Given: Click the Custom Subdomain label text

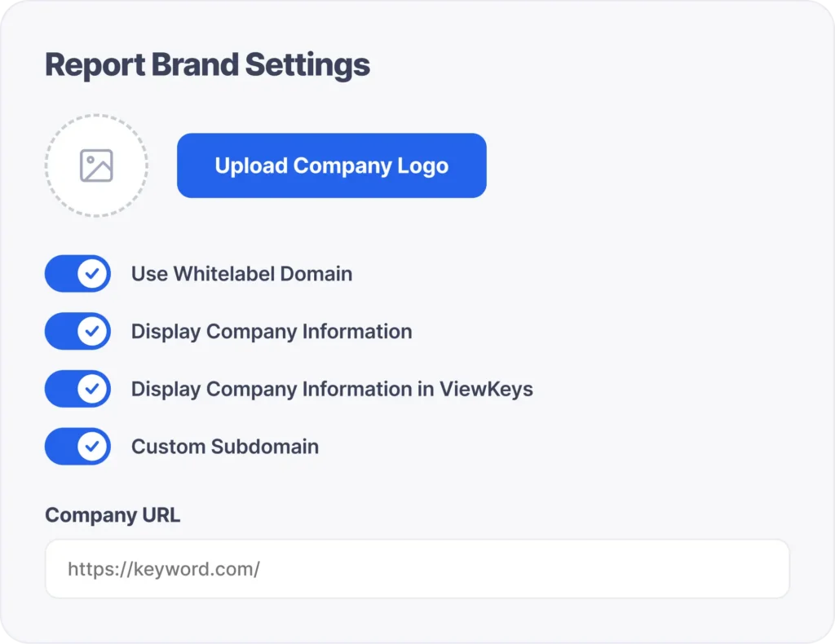Looking at the screenshot, I should coord(224,447).
